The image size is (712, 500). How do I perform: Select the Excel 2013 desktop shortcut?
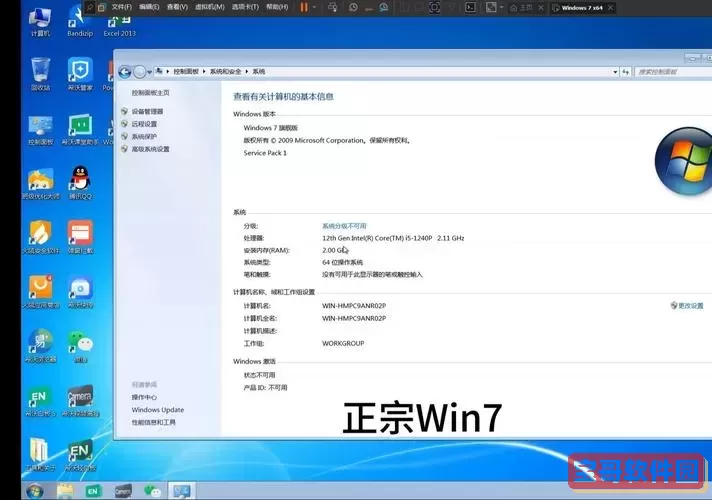[x=119, y=25]
